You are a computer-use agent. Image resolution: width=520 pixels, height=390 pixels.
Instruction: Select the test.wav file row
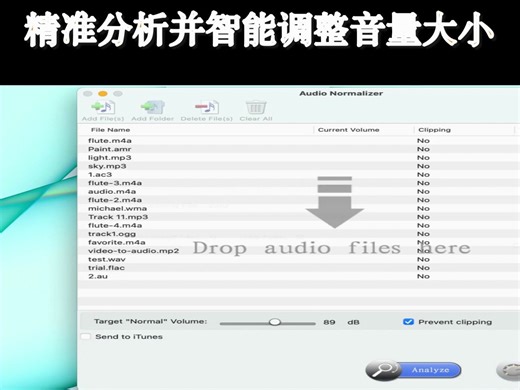coord(299,259)
